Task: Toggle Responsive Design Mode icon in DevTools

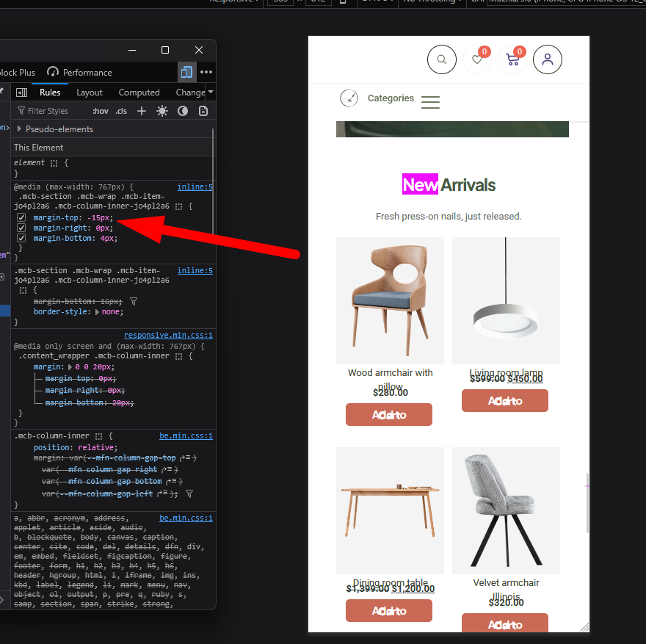Action: (186, 72)
